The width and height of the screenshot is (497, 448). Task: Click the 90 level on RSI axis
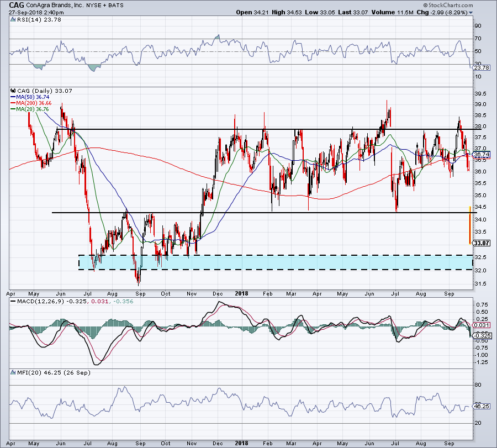pyautogui.click(x=478, y=25)
